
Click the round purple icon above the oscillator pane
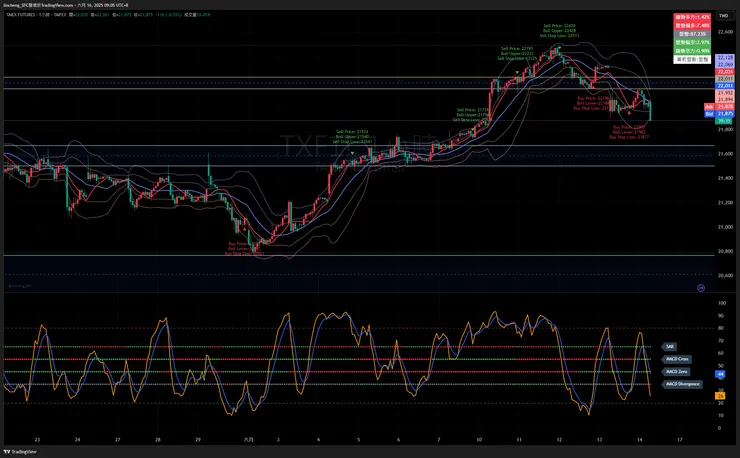701,288
